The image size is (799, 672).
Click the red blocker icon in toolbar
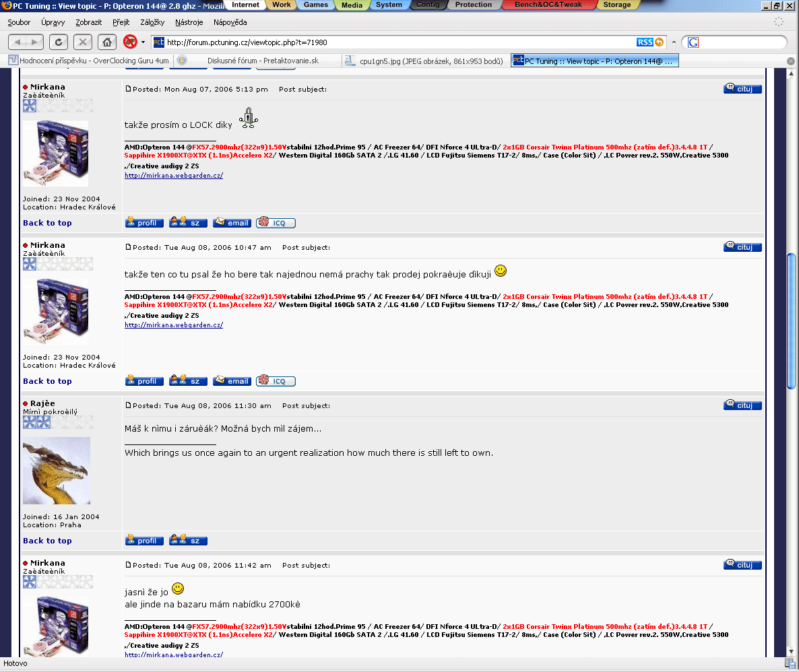[130, 42]
